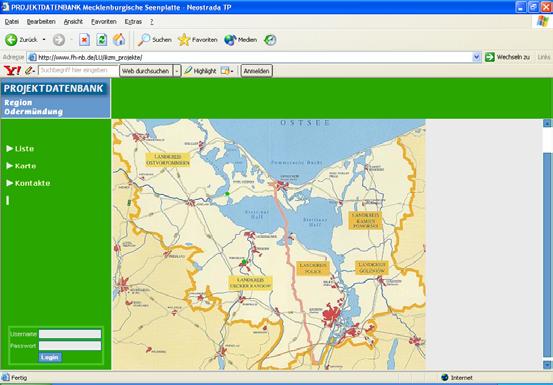Click the Yahoo Y! logo icon
The width and height of the screenshot is (553, 385).
[12, 71]
